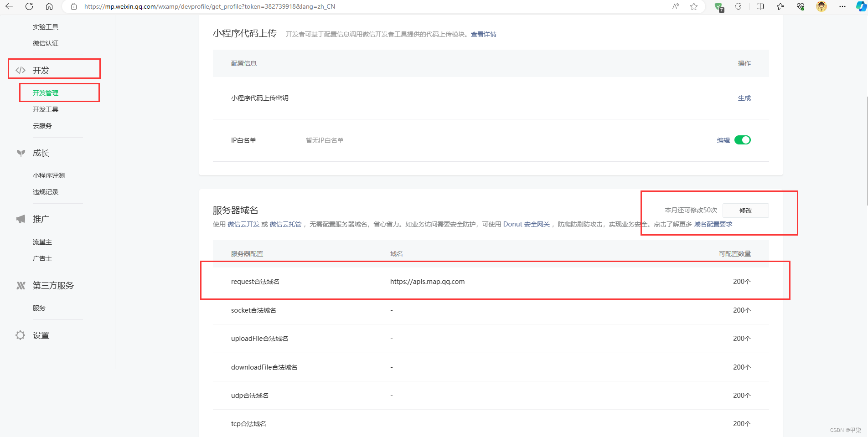This screenshot has width=868, height=437.
Task: Select https://apis.map.qq.com domain text
Action: pos(428,282)
